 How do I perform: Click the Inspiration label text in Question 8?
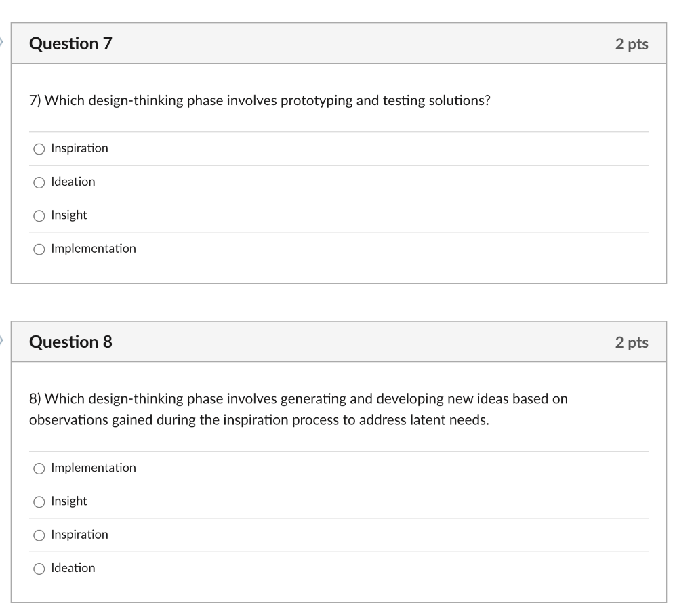pyautogui.click(x=79, y=535)
